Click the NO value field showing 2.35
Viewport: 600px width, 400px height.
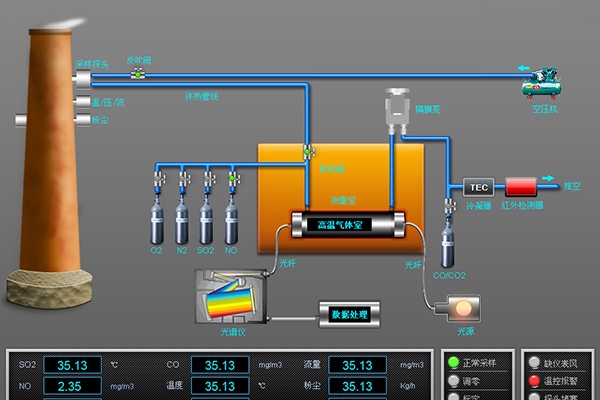point(79,385)
